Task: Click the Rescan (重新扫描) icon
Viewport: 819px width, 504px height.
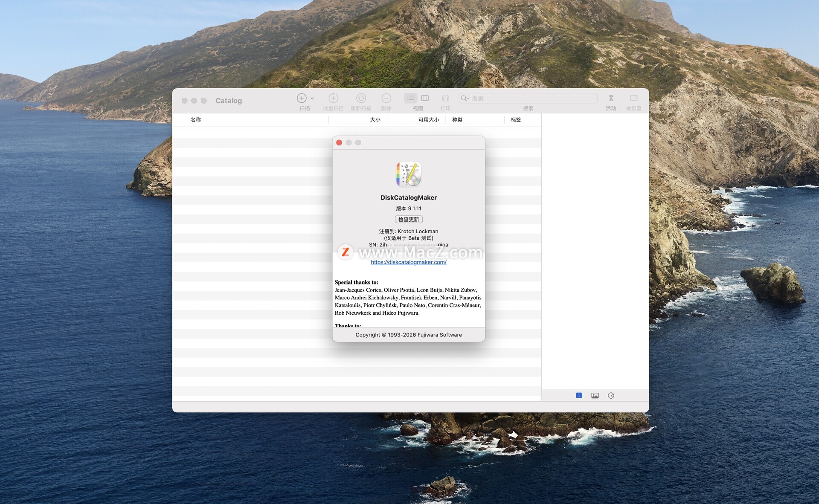Action: click(361, 98)
